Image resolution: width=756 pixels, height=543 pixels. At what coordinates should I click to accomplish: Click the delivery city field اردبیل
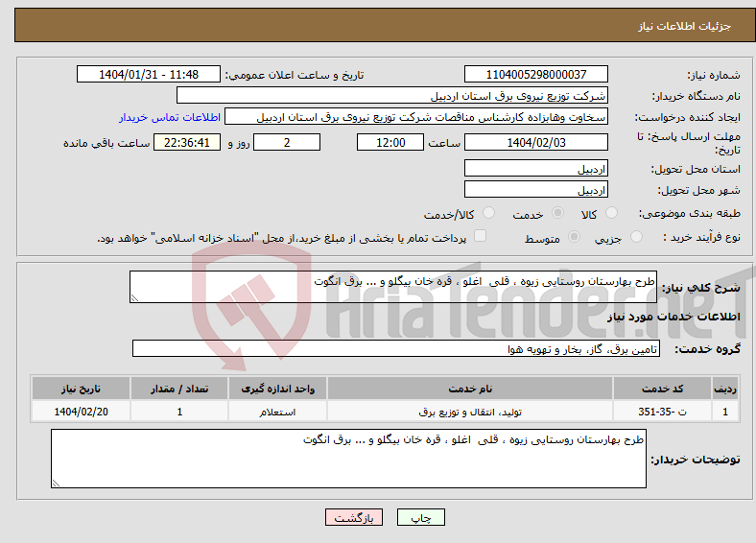536,189
